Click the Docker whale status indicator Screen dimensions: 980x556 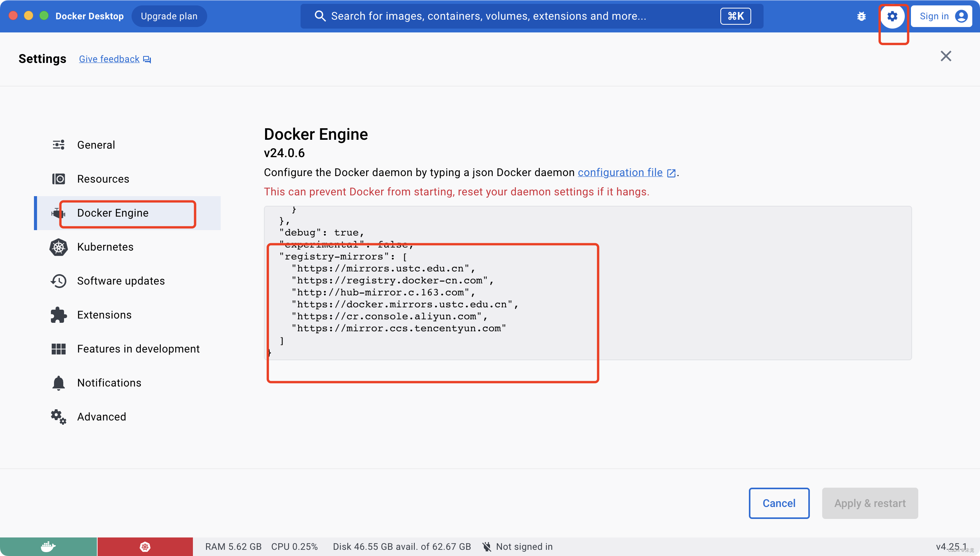click(48, 547)
